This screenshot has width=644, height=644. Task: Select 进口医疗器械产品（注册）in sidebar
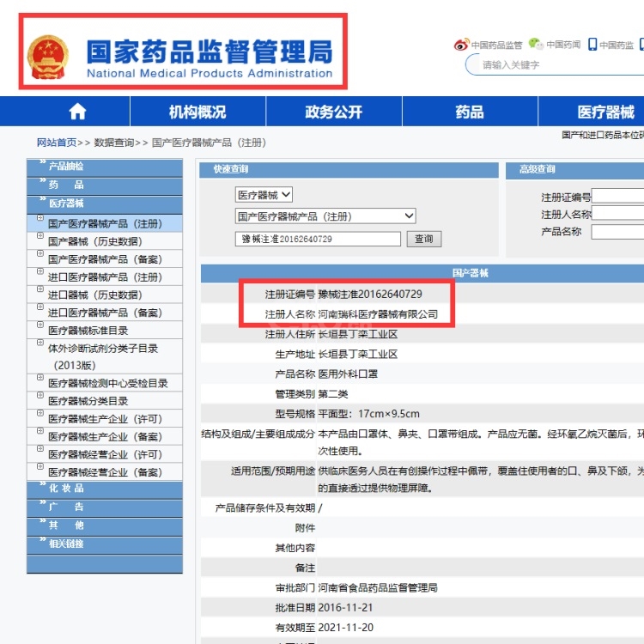(105, 277)
